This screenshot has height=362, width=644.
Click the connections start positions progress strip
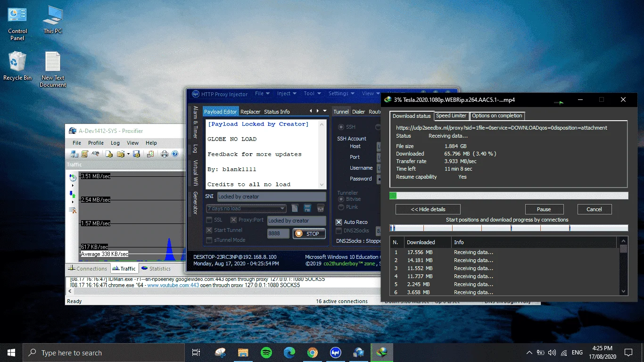(x=509, y=228)
